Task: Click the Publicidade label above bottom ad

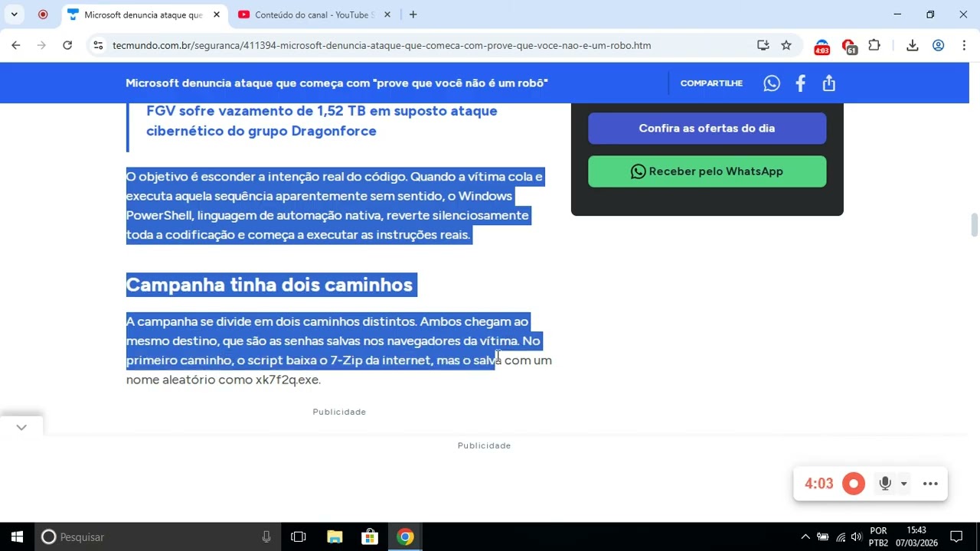Action: coord(484,445)
